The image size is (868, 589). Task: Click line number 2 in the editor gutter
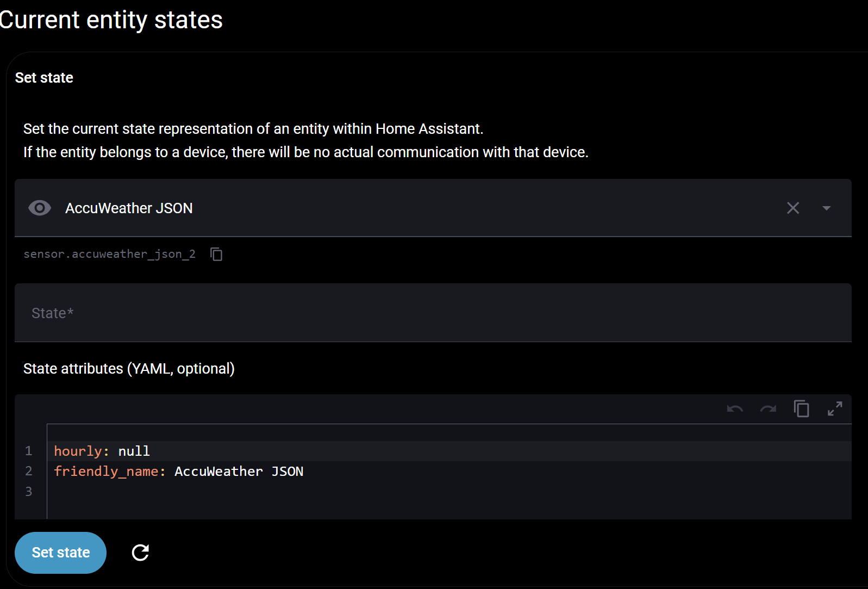29,472
